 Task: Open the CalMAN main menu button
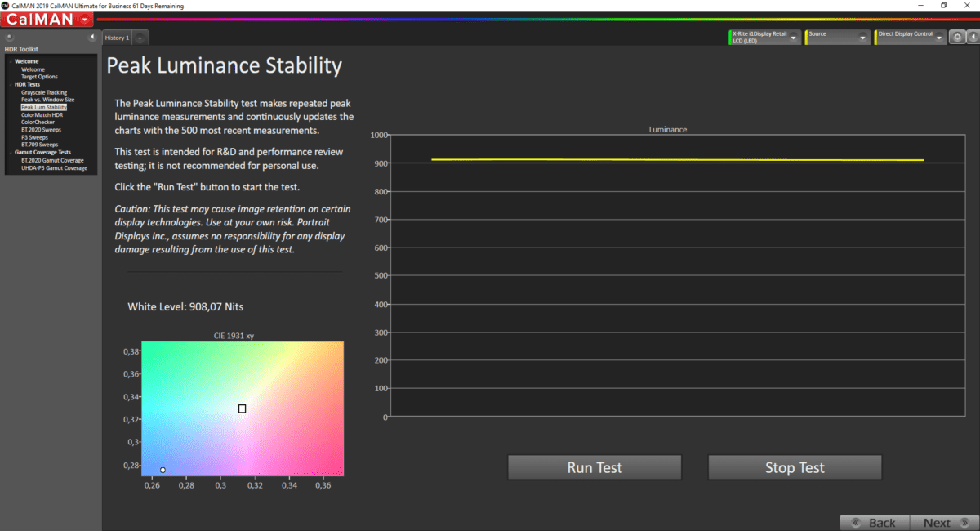[47, 19]
